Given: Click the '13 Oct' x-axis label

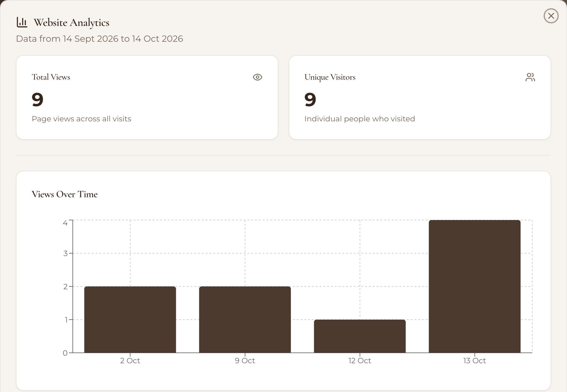Looking at the screenshot, I should coord(475,361).
